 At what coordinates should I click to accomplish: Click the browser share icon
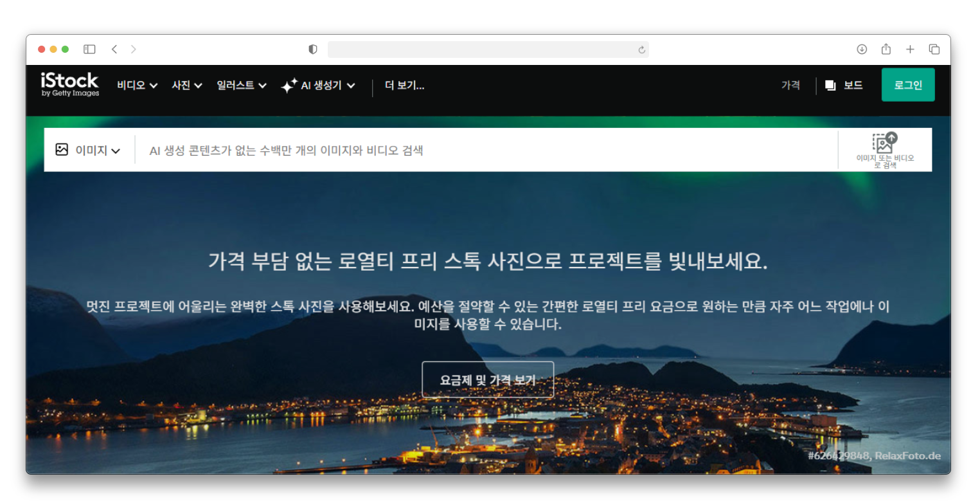[886, 49]
